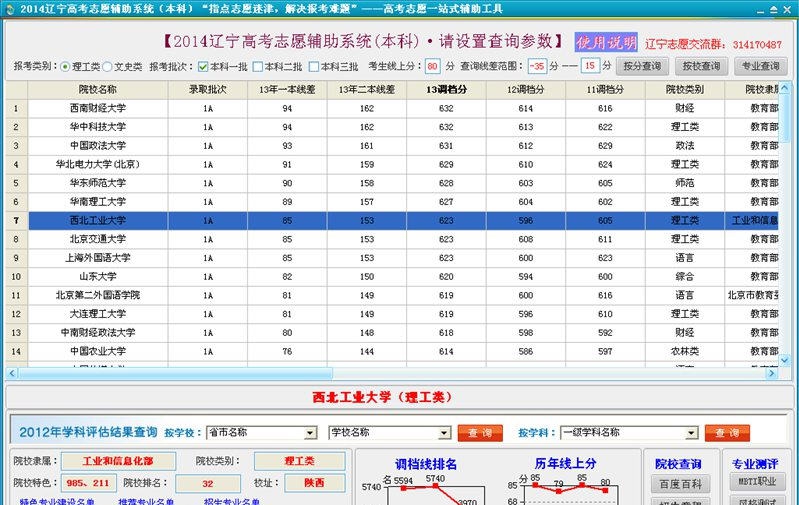
Task: Click the 按分查询 button
Action: click(x=642, y=66)
